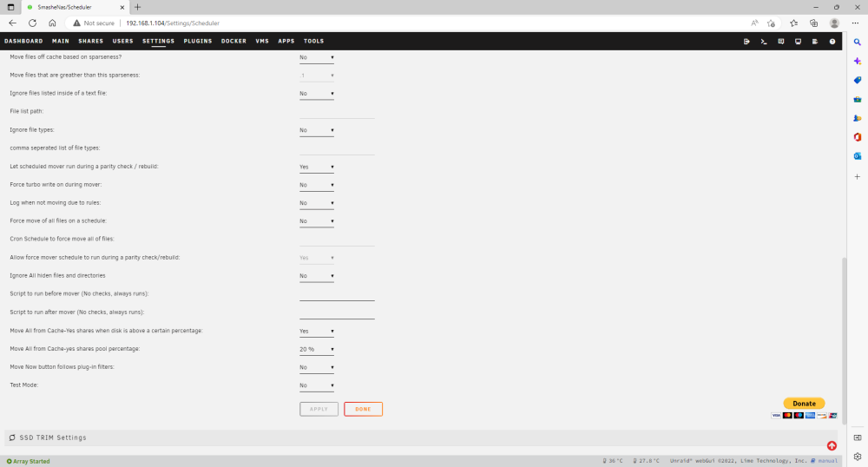Open the TOOLS menu tab
Screen dimensions: 868x467
tap(313, 41)
